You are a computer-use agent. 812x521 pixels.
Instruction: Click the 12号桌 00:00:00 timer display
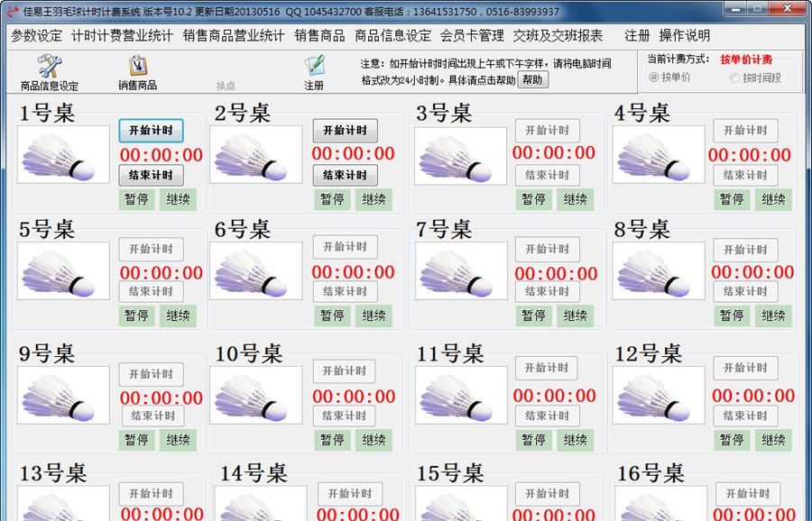tap(753, 396)
